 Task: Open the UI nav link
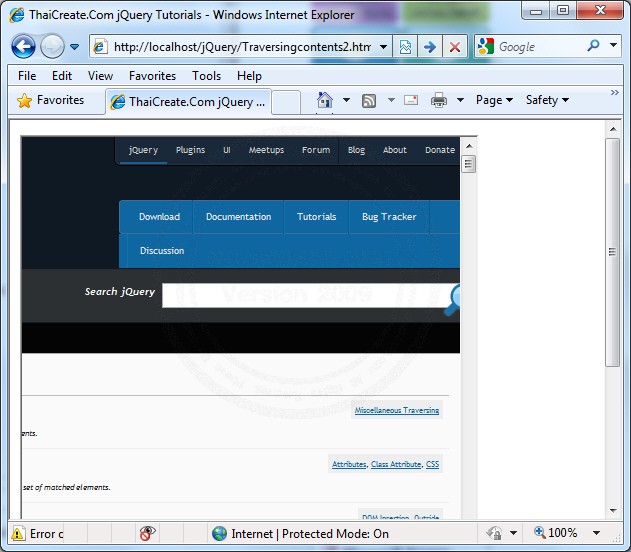tap(227, 150)
